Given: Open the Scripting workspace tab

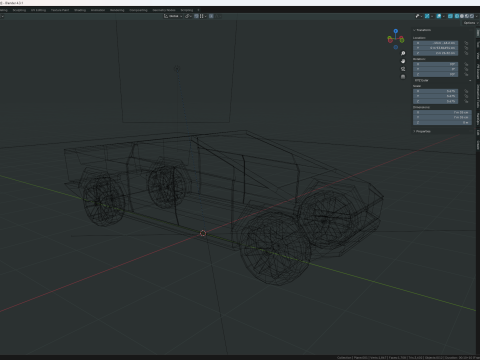Looking at the screenshot, I should click(x=187, y=10).
